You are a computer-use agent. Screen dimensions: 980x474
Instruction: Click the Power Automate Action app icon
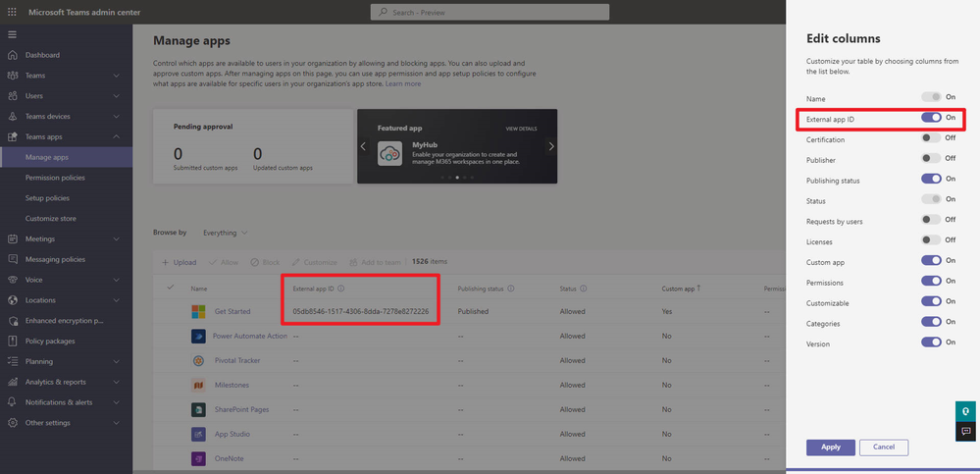tap(198, 336)
